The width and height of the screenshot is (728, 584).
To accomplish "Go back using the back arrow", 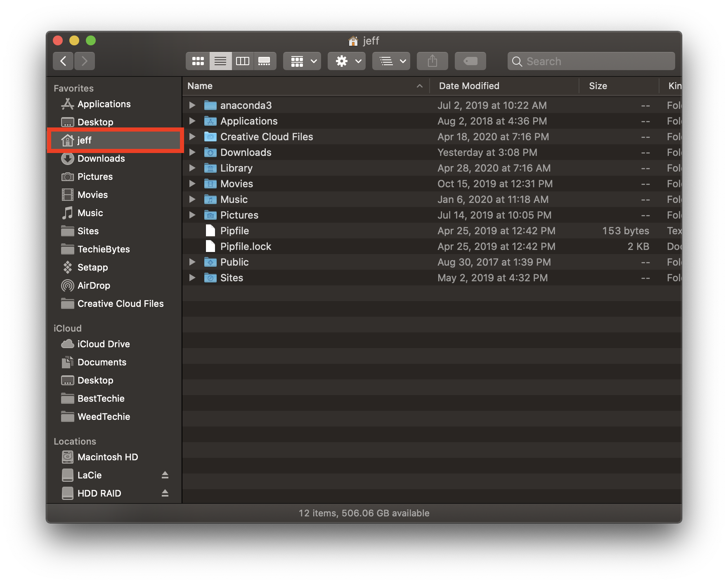I will pos(63,61).
